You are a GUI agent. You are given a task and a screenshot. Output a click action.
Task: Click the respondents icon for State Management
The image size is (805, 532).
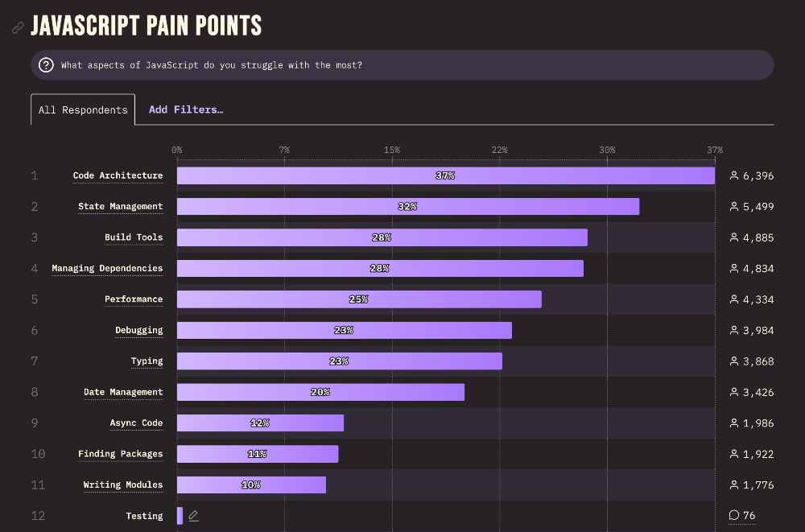(x=734, y=207)
